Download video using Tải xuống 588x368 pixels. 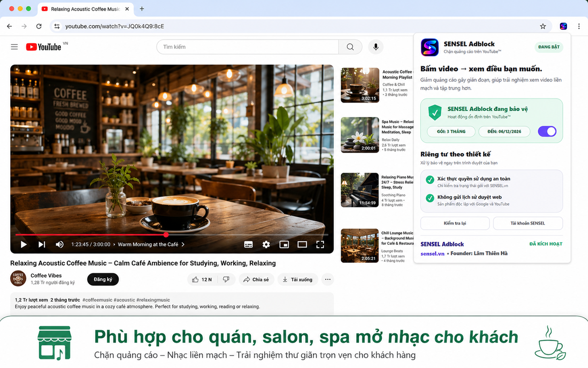297,279
